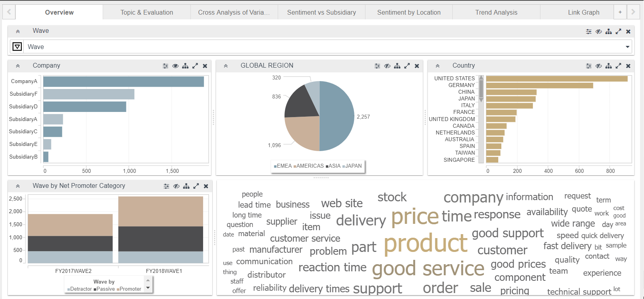
Task: Select the SubsidiaryD bar
Action: pos(85,107)
